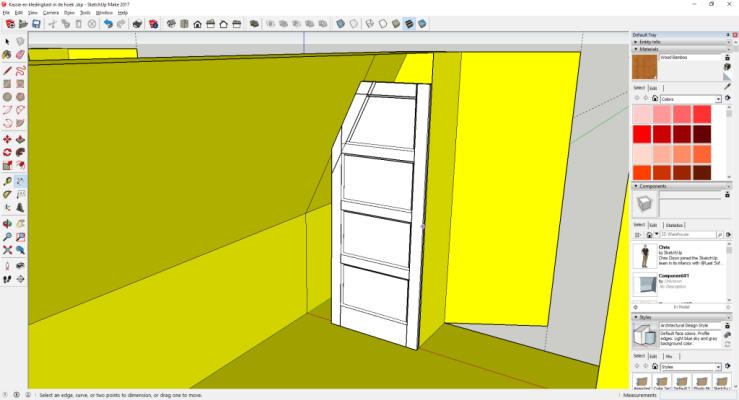Open Print from the toolbar
Image resolution: width=739 pixels, height=400 pixels.
[x=137, y=24]
